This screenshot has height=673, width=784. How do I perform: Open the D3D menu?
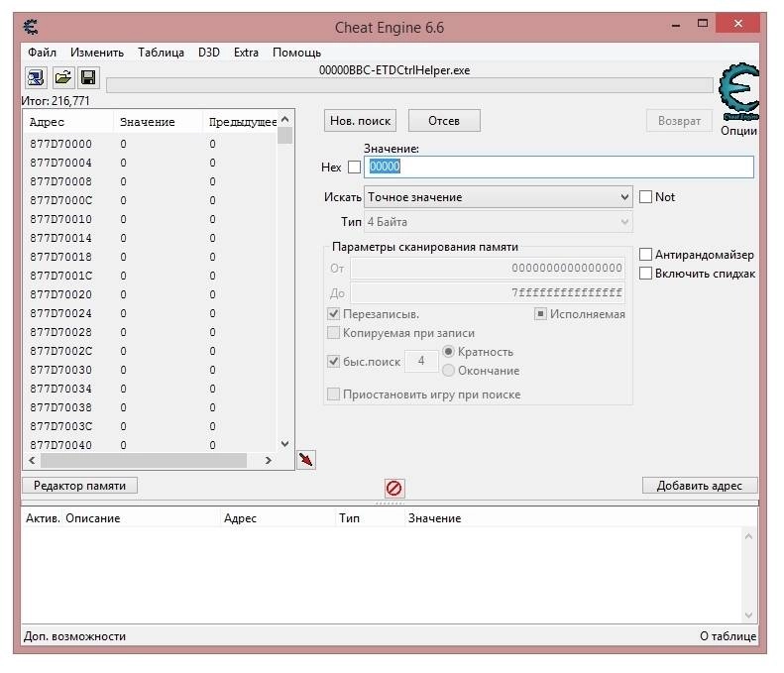pos(209,53)
